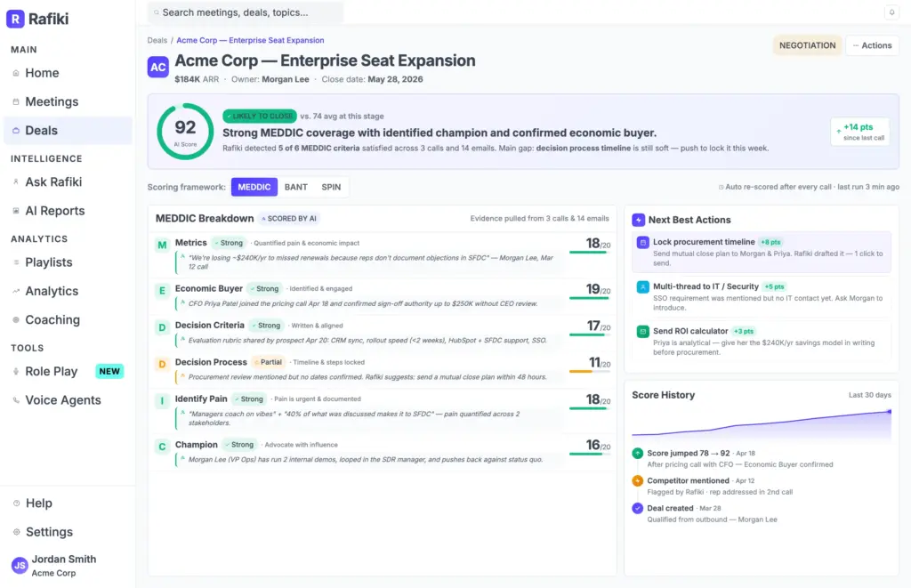The width and height of the screenshot is (911, 588).
Task: Click the Champion C letter icon
Action: 162,447
